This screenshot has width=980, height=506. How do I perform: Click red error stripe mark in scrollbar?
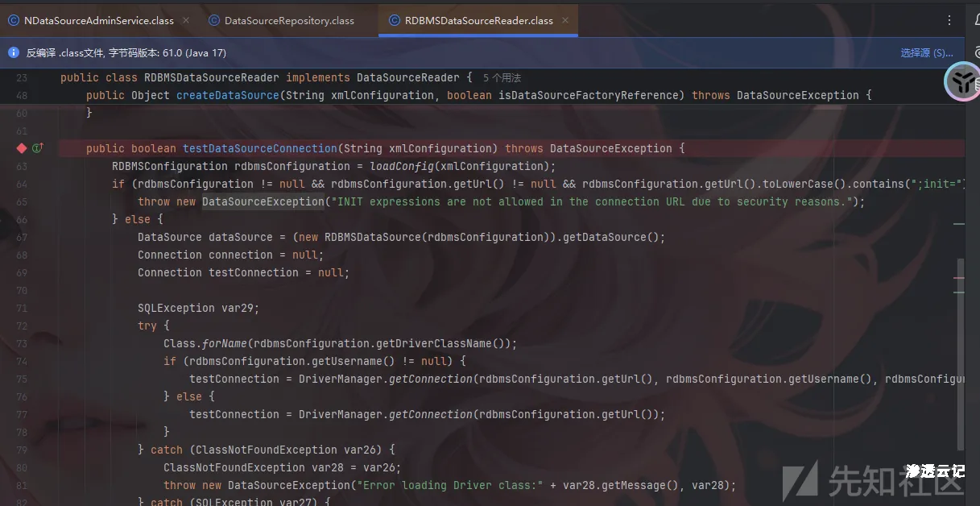click(x=958, y=277)
